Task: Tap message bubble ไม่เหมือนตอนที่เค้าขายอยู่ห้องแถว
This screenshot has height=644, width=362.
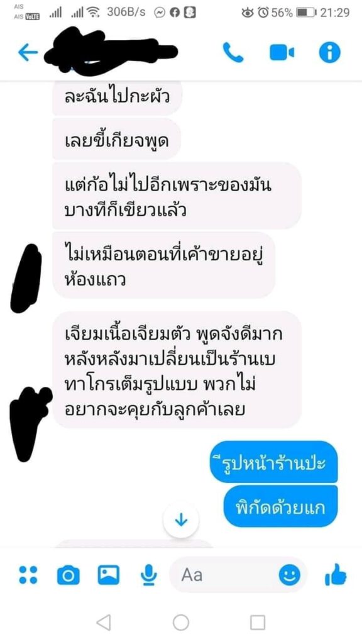Action: click(164, 265)
